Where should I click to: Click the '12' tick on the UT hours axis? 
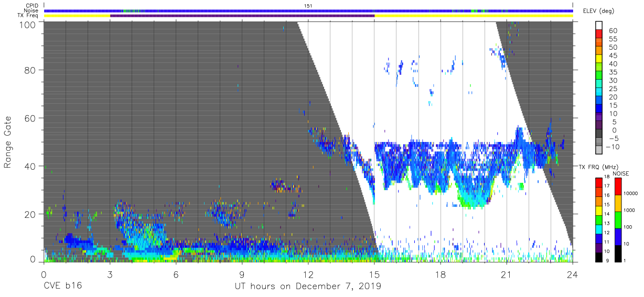pos(308,274)
